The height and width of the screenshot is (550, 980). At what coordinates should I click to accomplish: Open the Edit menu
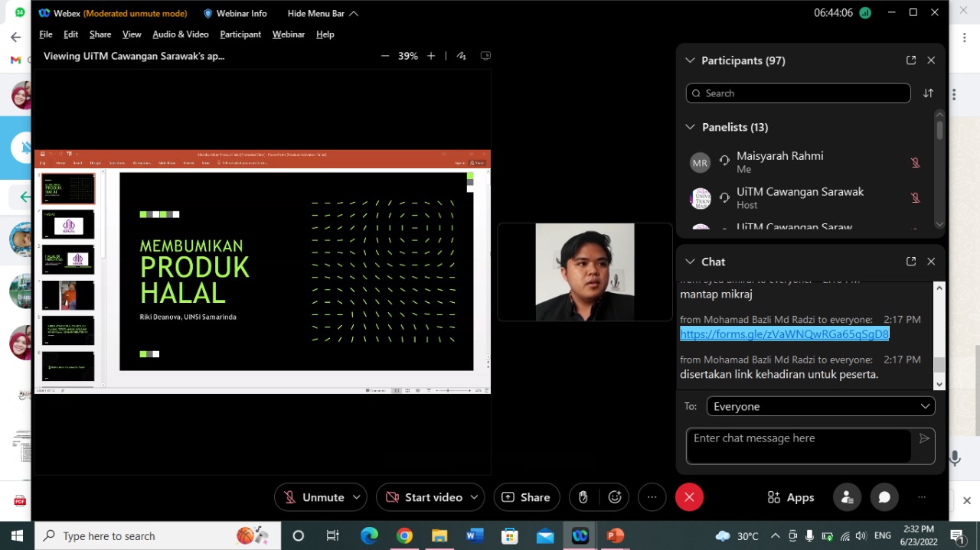pyautogui.click(x=71, y=34)
